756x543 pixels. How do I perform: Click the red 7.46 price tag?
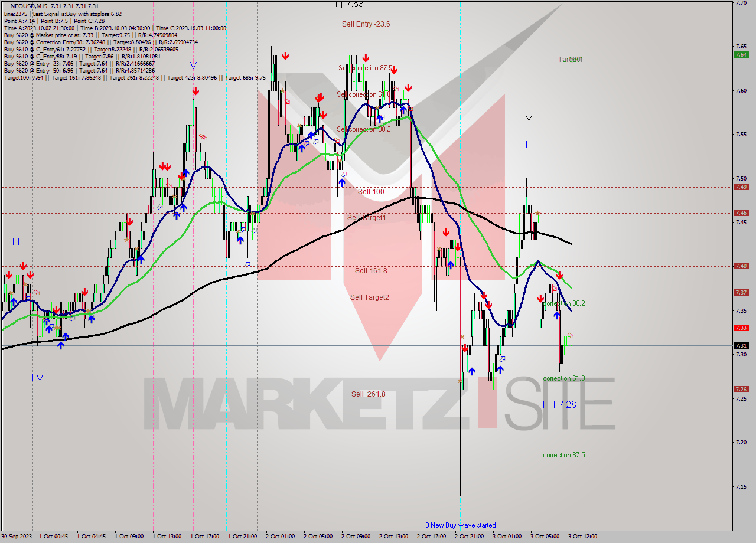741,212
